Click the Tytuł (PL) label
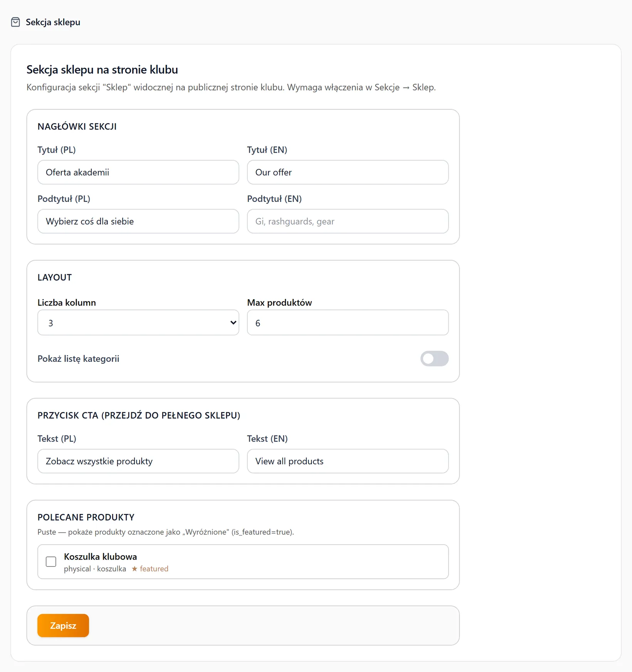 (x=57, y=150)
